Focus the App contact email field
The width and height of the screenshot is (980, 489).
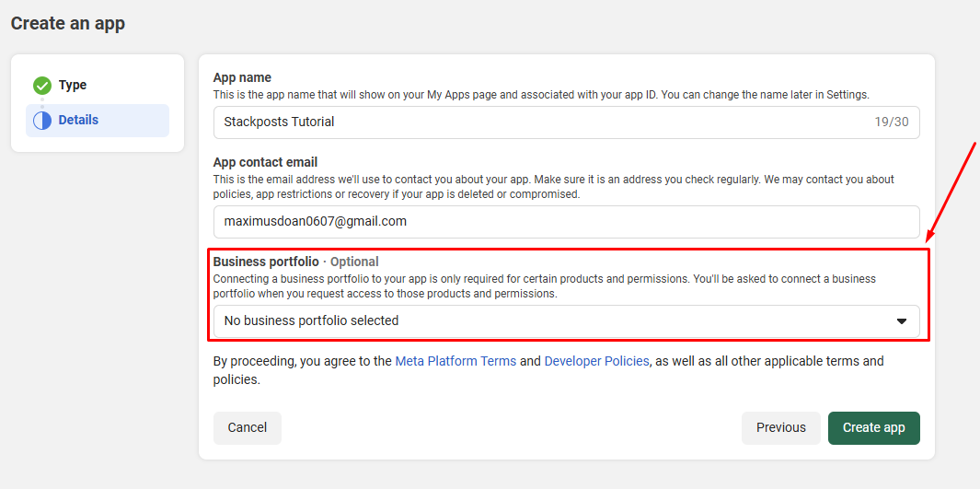point(566,222)
